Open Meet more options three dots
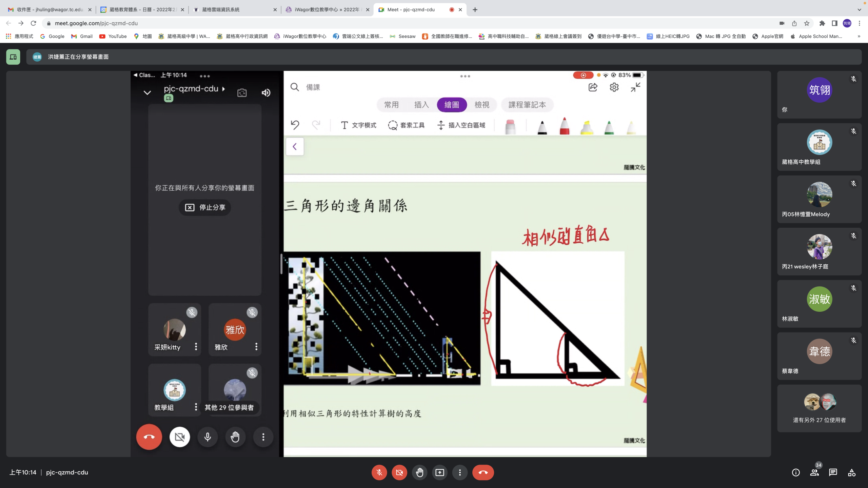The width and height of the screenshot is (868, 488). 460,472
